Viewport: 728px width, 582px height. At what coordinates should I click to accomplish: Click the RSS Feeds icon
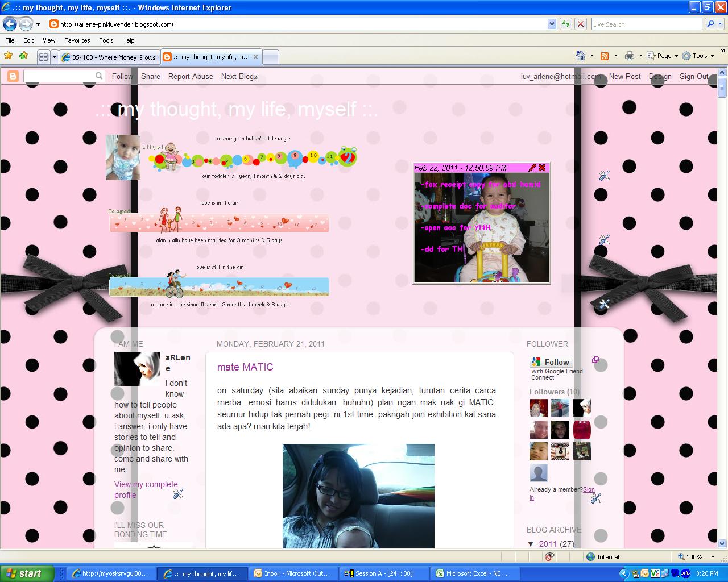tap(605, 56)
